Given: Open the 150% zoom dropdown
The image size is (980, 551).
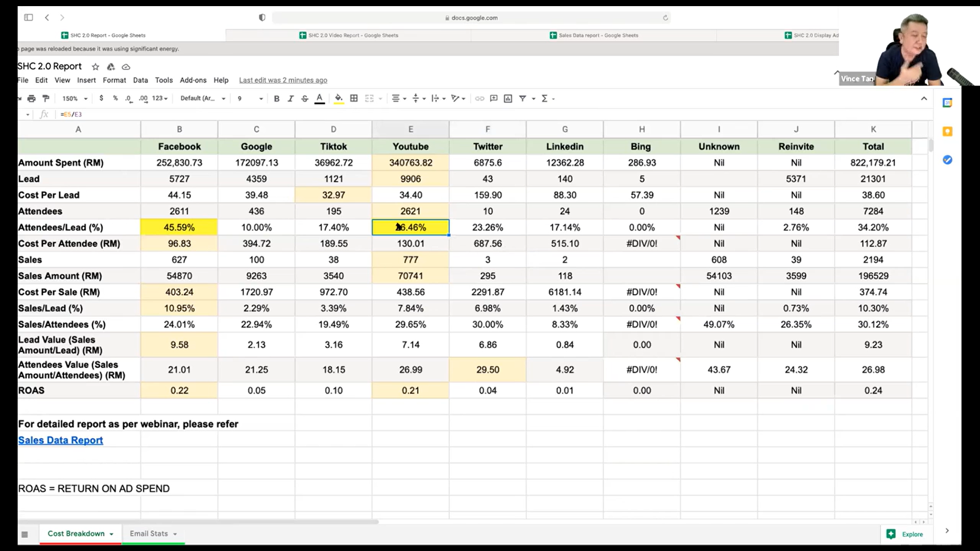Looking at the screenshot, I should click(x=75, y=99).
